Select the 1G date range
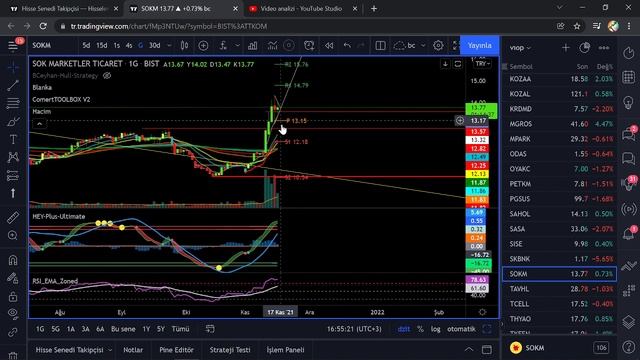Viewport: 640px width, 360px height. (40, 329)
